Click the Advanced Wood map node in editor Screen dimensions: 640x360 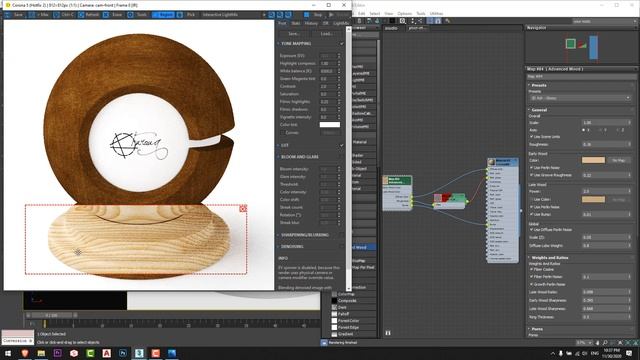[397, 193]
